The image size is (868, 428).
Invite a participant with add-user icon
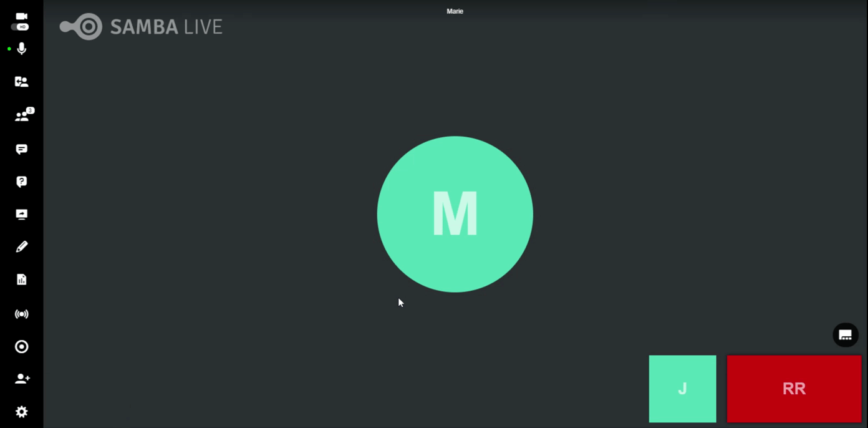point(22,379)
